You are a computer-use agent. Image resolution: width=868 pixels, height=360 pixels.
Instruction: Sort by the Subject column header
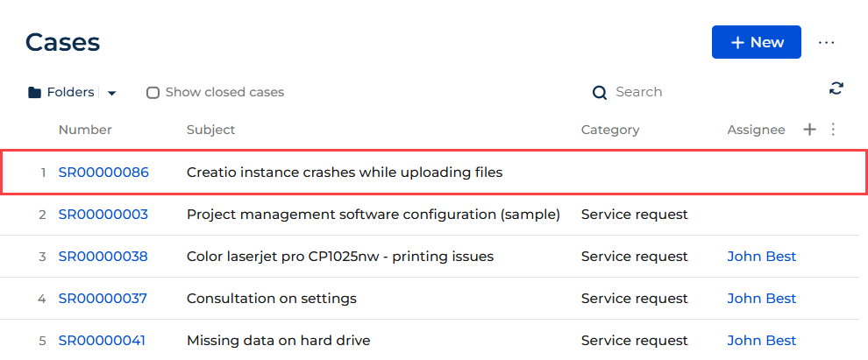point(211,130)
